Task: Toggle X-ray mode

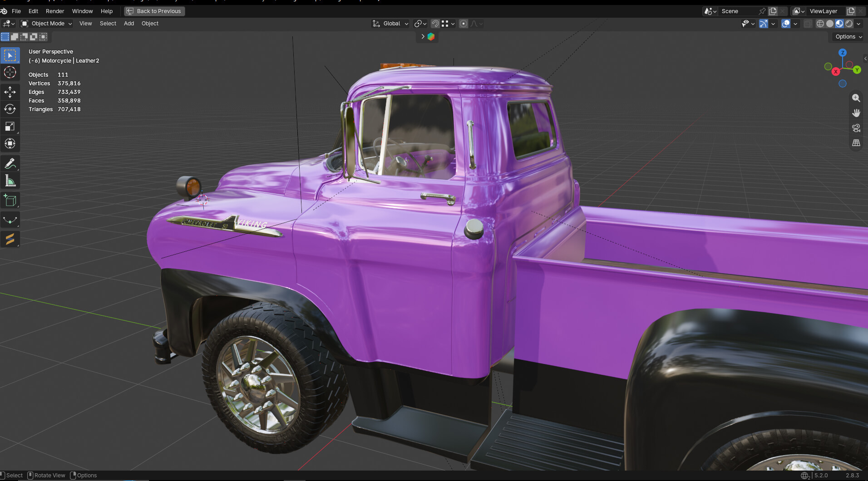Action: click(x=808, y=24)
